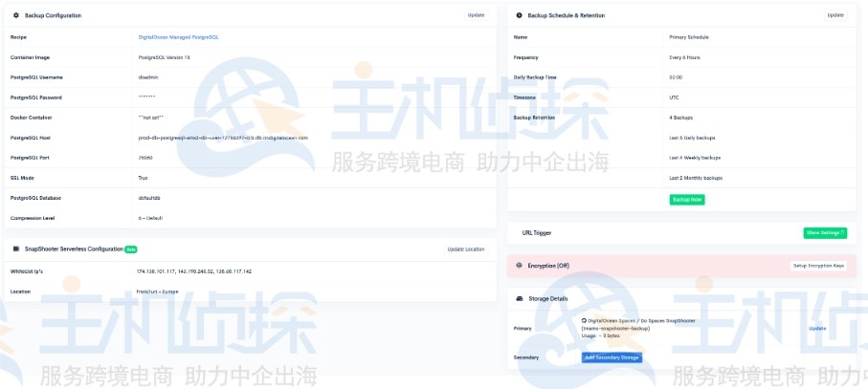Click the PostgreSQL Database value 'defaultdb'

click(149, 198)
